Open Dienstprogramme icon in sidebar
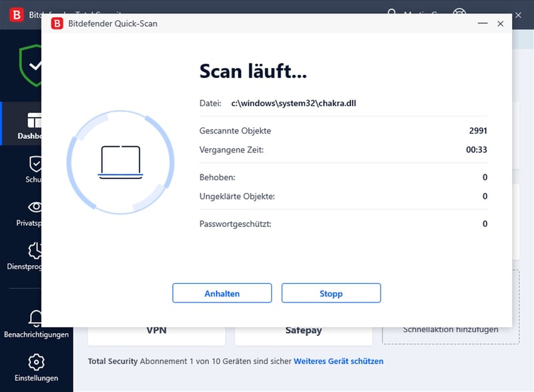The height and width of the screenshot is (392, 534). pyautogui.click(x=35, y=250)
